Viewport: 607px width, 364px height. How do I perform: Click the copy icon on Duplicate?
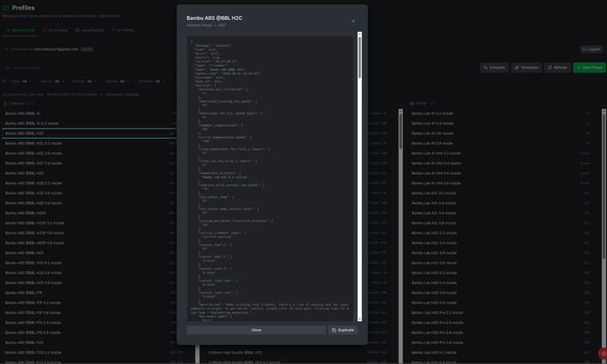334,330
